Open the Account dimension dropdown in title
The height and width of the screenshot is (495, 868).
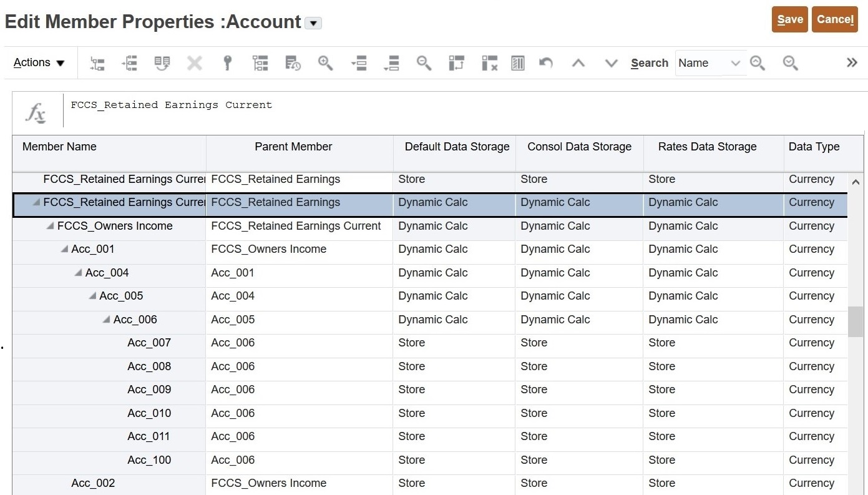click(x=313, y=23)
